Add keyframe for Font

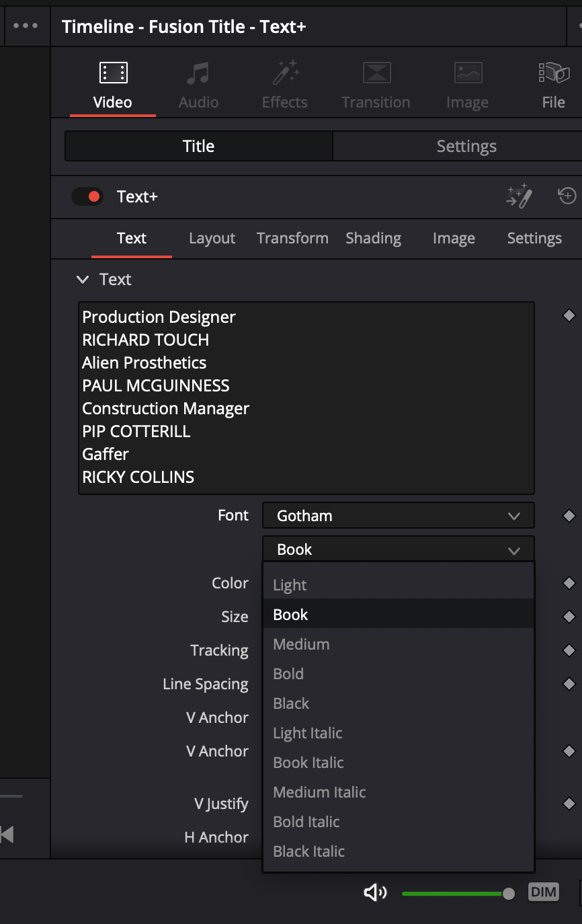[569, 516]
